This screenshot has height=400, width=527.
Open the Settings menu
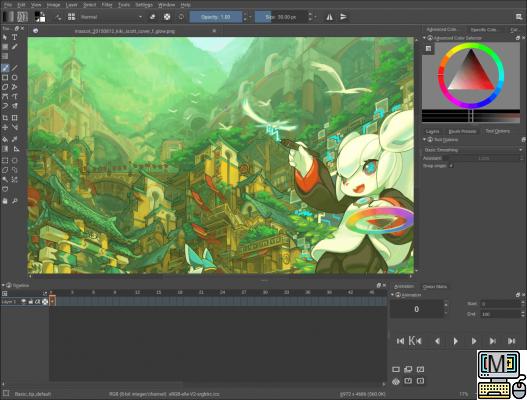(144, 5)
